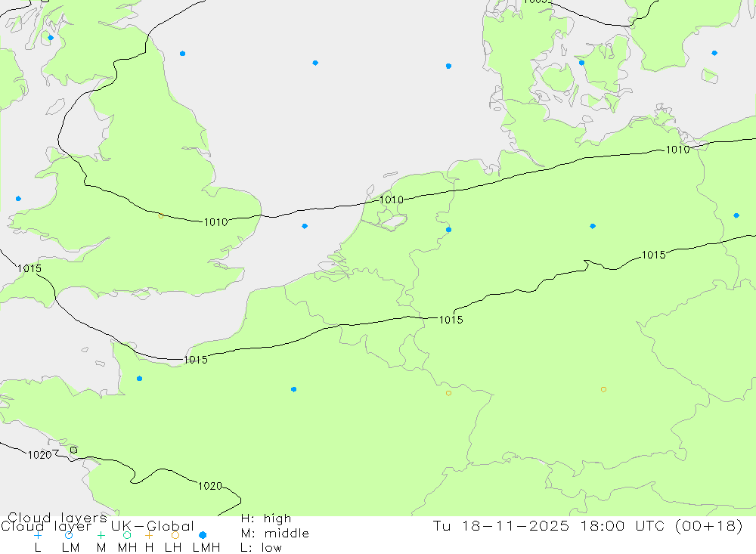
Task: Click the 1020 label in western France
Action: point(210,486)
